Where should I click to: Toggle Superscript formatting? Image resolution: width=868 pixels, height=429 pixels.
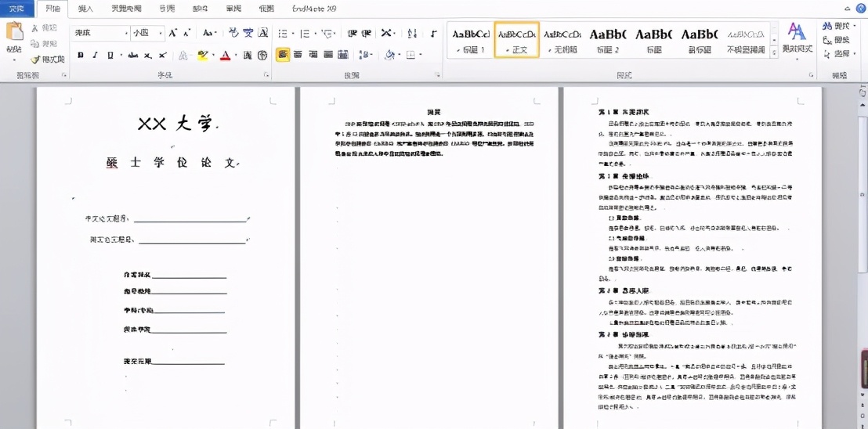162,56
